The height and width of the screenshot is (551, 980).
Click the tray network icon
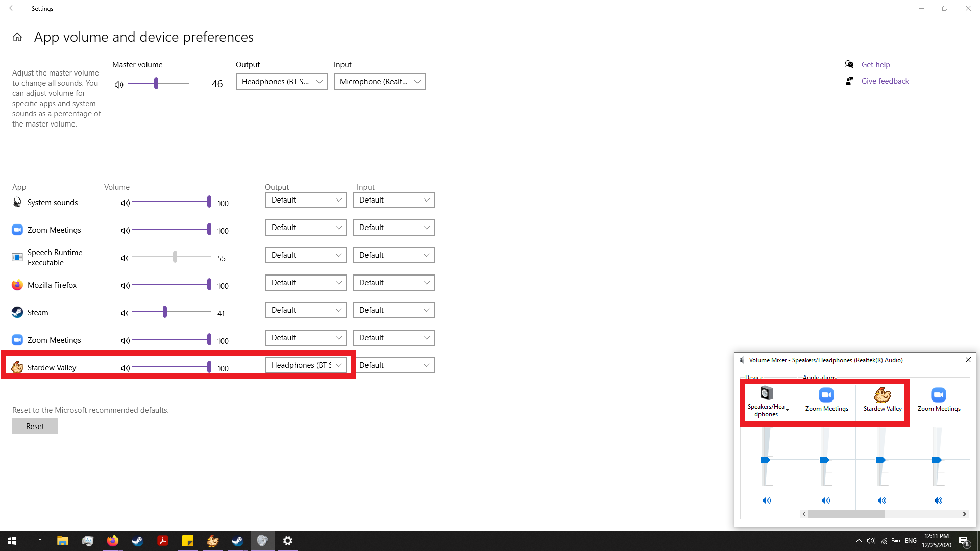click(x=884, y=541)
